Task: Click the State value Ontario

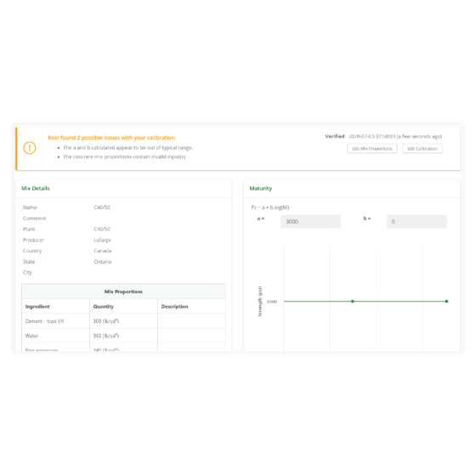Action: 103,262
